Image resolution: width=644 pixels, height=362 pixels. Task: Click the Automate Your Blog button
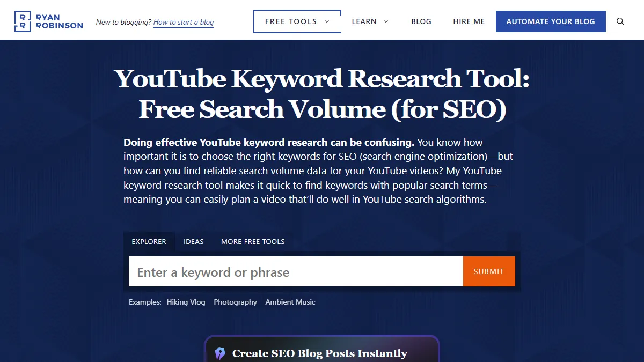pyautogui.click(x=551, y=21)
